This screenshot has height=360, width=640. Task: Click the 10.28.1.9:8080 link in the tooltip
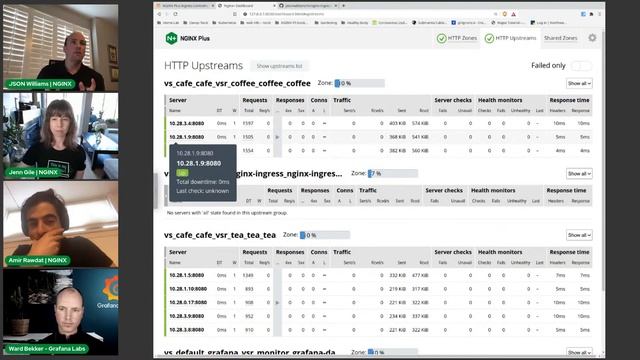click(199, 163)
